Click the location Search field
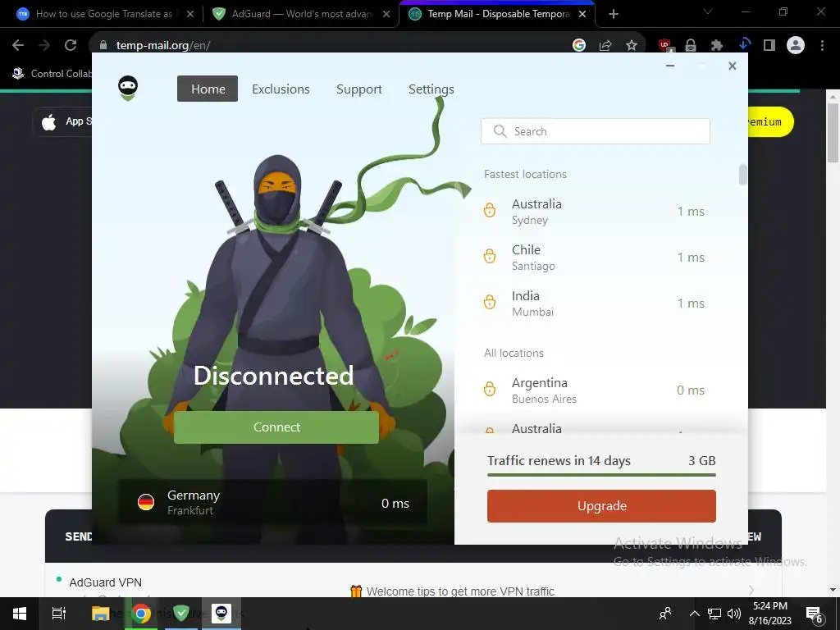The image size is (840, 630). coord(596,131)
